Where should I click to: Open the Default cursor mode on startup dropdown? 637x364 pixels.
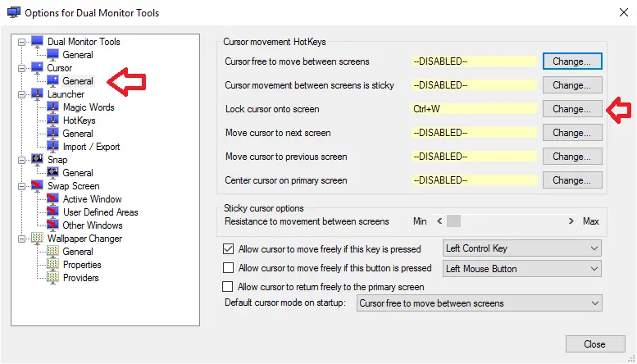pos(480,303)
